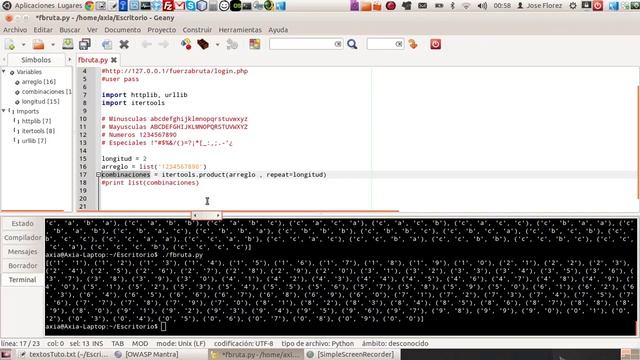Switch to the Mensajes panel tab
Screen dimensions: 640x360
[x=22, y=251]
